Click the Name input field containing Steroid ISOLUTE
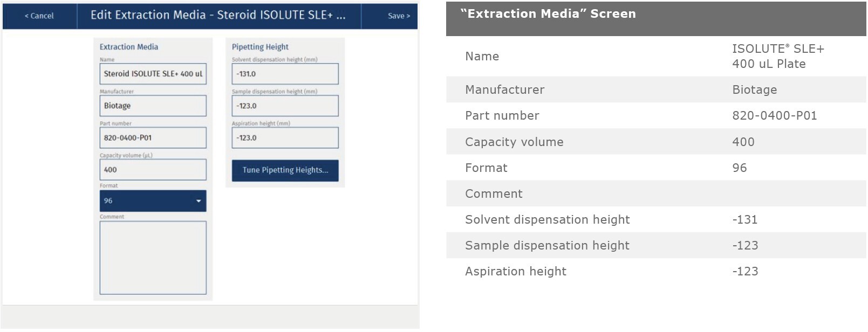 pos(153,74)
